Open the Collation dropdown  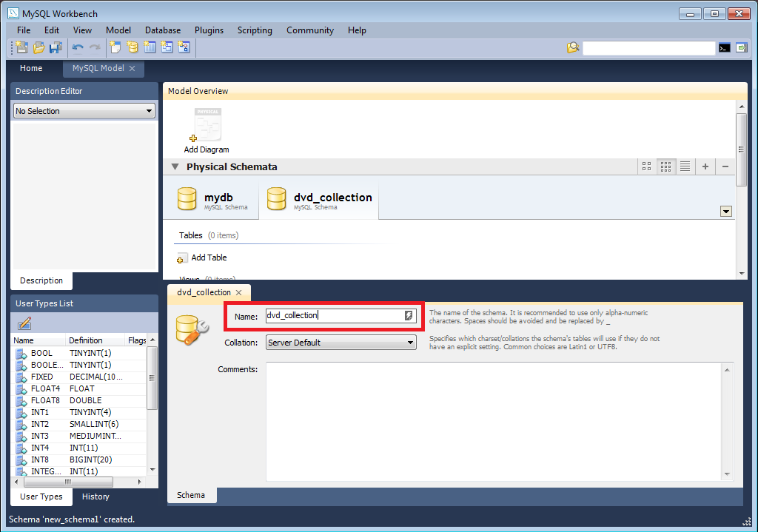(x=409, y=343)
